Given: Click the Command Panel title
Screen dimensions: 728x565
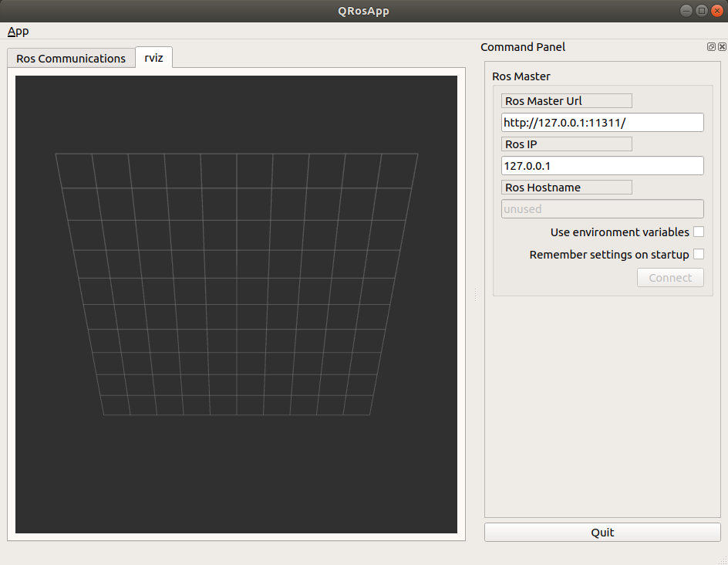Looking at the screenshot, I should point(523,47).
